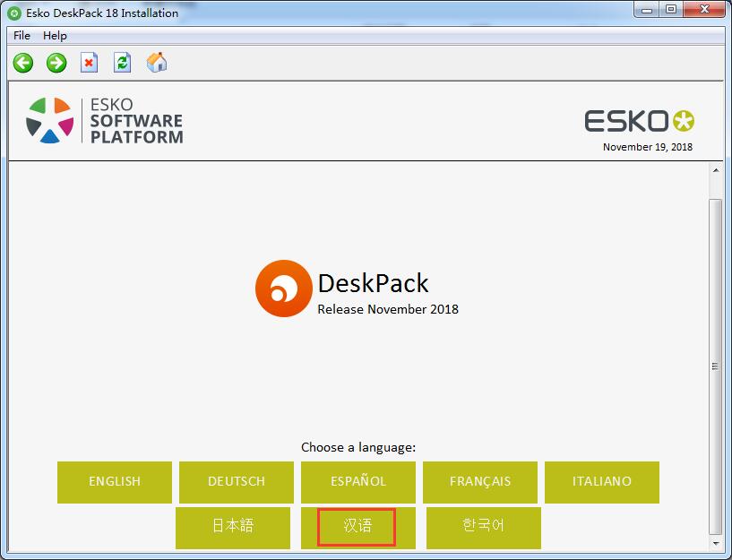Click the installer title bar app icon
732x560 pixels.
coord(14,13)
